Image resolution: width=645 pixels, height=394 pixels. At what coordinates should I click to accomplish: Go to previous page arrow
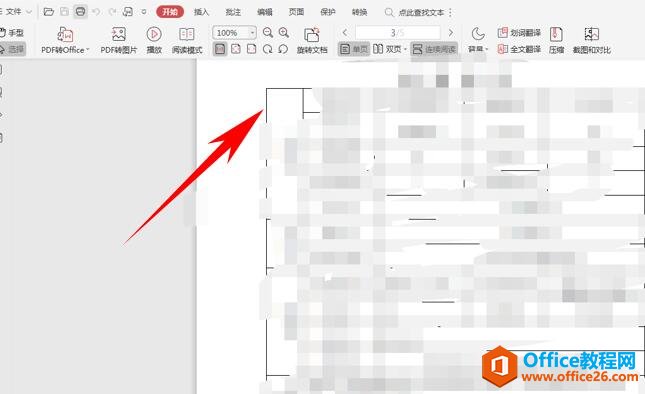click(345, 32)
